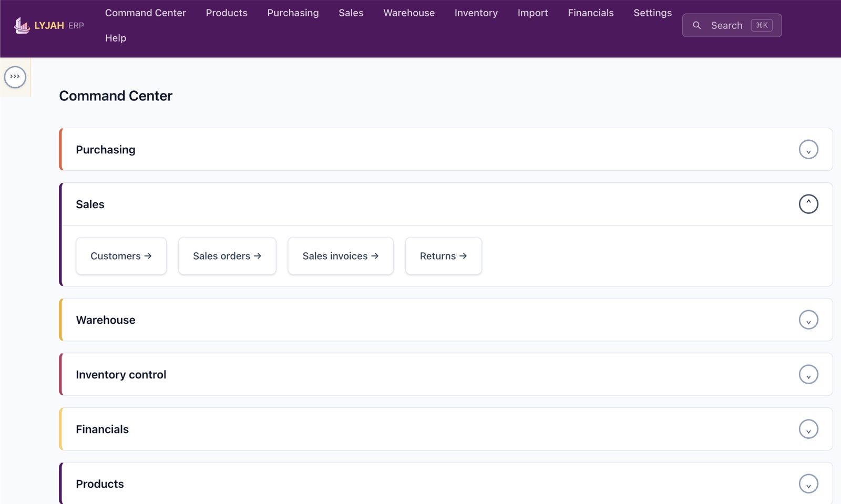Click the LYJAH ERP logo

point(49,25)
